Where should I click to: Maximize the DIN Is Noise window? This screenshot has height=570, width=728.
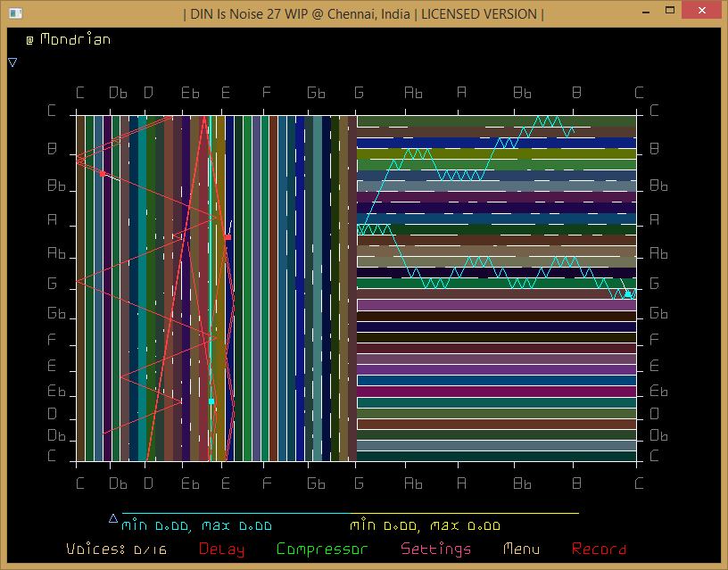click(669, 11)
